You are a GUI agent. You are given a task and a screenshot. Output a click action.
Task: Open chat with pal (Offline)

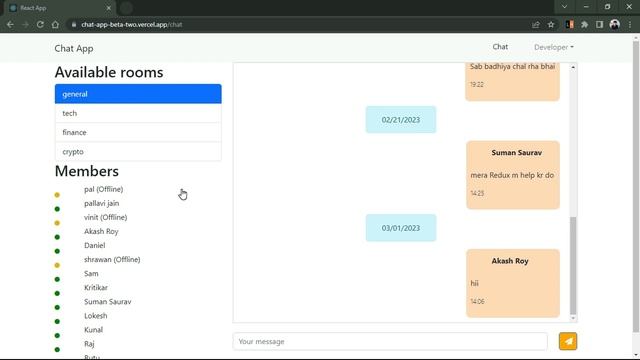pos(103,189)
